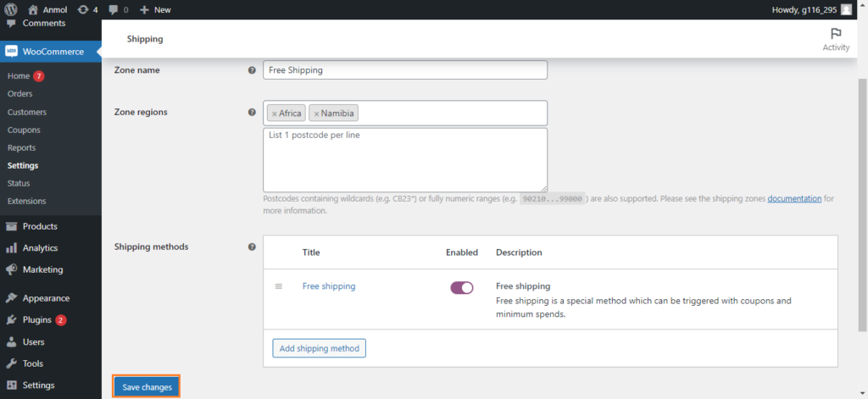Click the Add shipping method button
868x399 pixels.
click(x=319, y=349)
